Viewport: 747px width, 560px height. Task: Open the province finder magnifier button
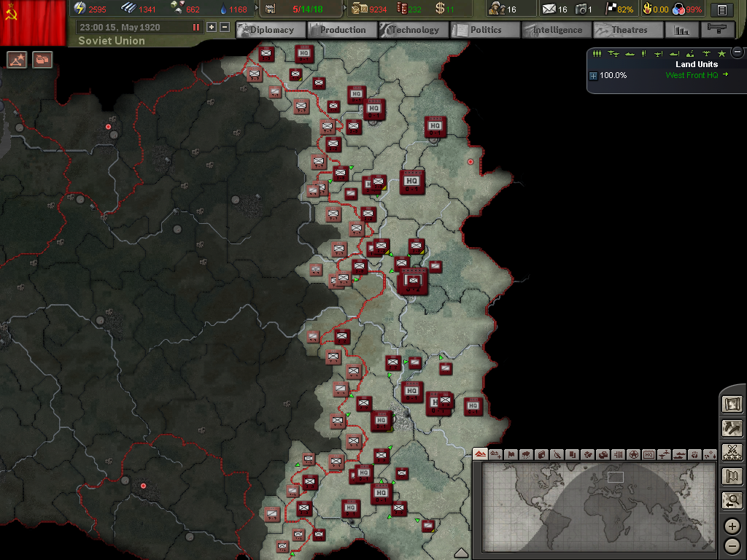(732, 500)
